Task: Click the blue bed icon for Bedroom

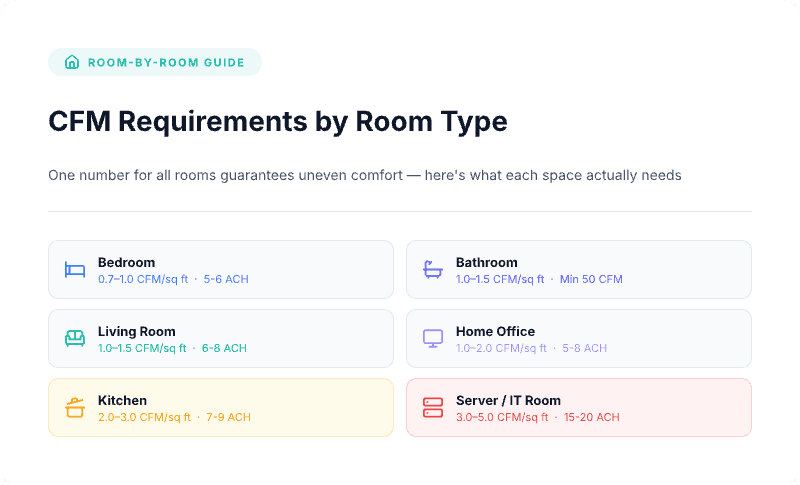Action: point(75,270)
